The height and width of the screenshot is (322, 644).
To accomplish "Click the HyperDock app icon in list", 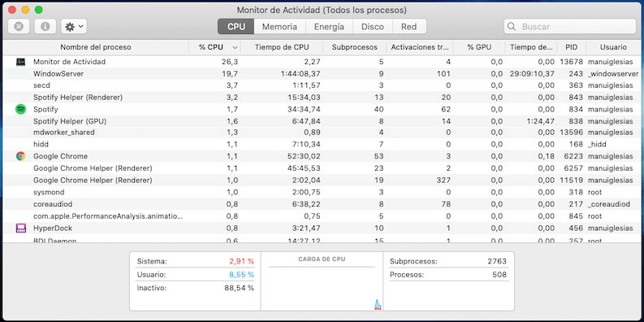I will coord(20,228).
